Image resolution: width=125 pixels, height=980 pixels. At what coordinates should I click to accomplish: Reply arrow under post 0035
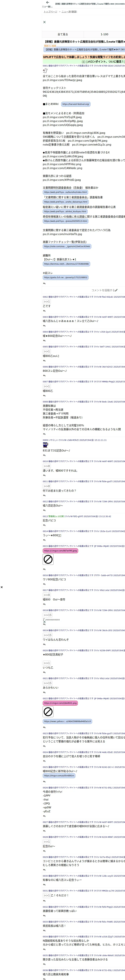tap(44, 965)
